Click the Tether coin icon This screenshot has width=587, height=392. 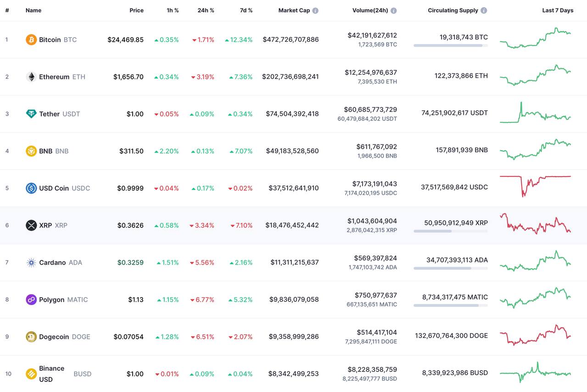point(31,114)
